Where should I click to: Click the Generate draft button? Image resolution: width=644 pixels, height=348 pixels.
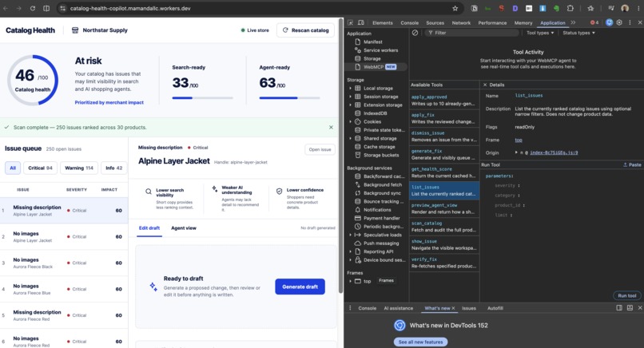[x=300, y=287]
